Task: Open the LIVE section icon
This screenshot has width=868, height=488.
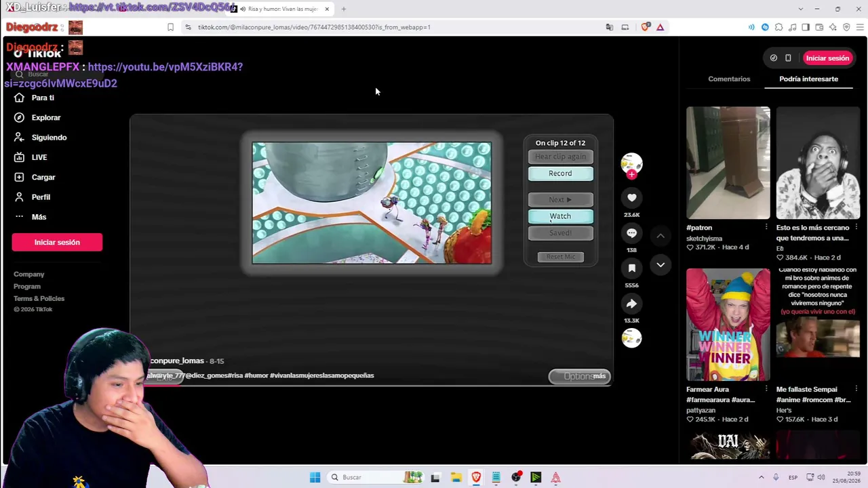Action: pyautogui.click(x=19, y=157)
